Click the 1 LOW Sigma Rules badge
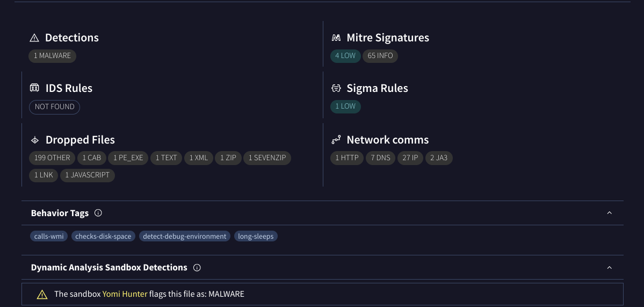The image size is (644, 307). coord(345,106)
